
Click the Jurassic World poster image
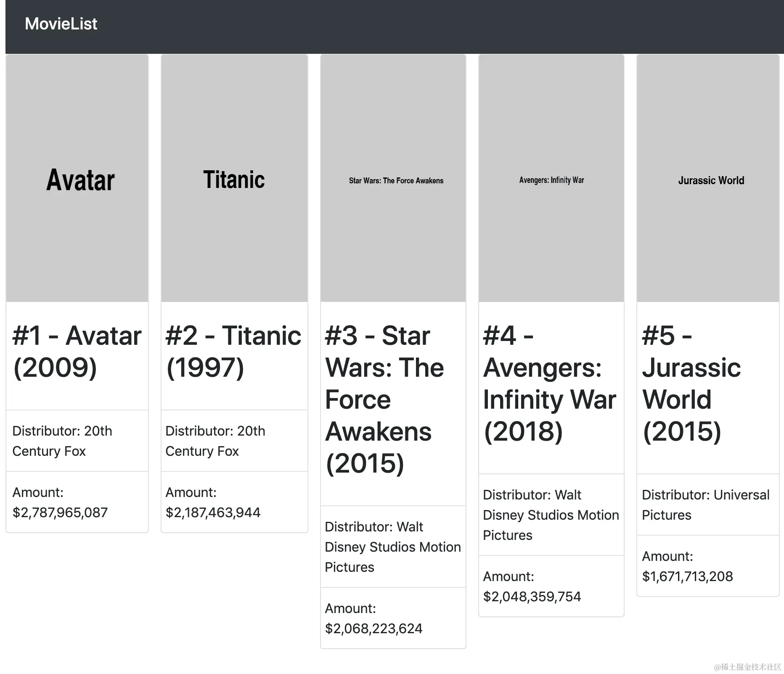[x=708, y=178]
